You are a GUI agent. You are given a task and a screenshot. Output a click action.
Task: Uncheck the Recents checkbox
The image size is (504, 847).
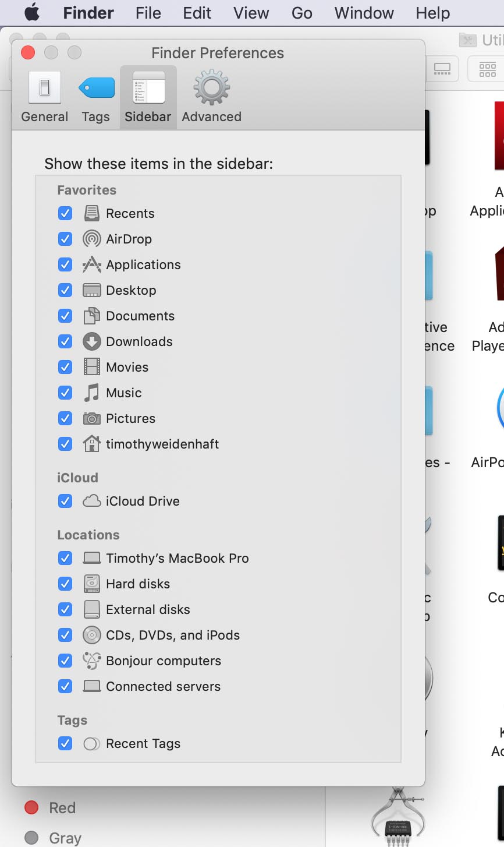65,213
